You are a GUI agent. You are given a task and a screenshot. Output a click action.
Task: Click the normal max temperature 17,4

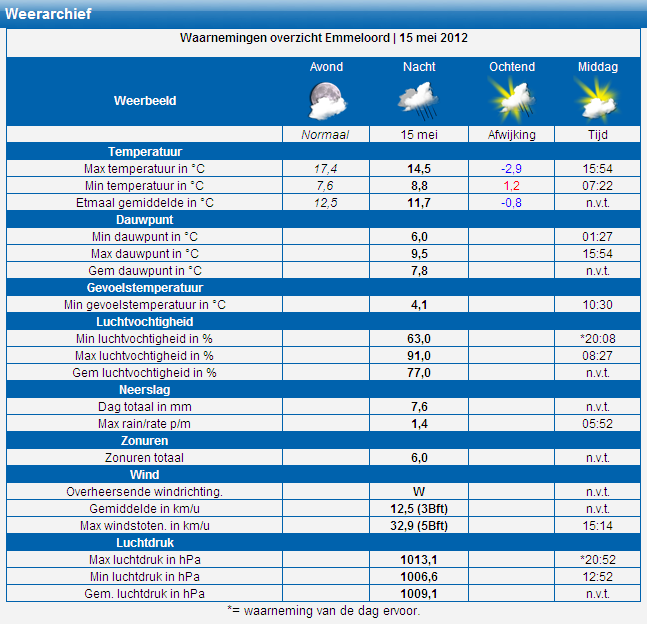[326, 169]
